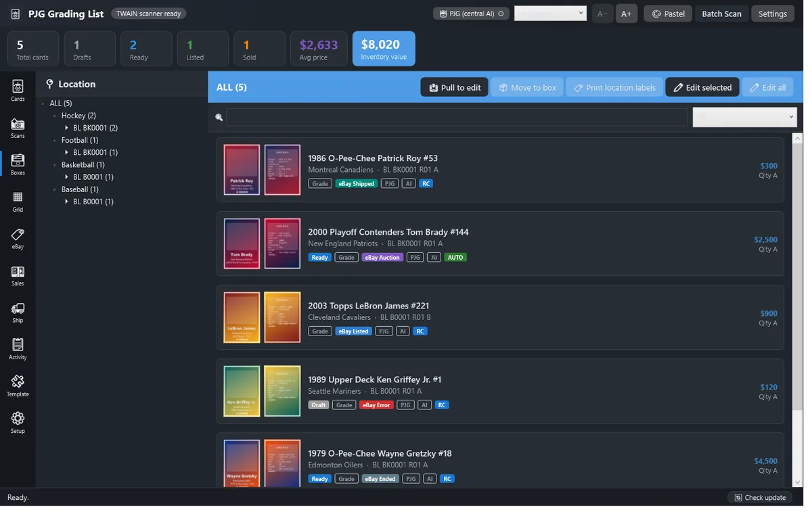Increase font size with A+ button
Viewport: 812px width, 529px height.
[x=627, y=14]
